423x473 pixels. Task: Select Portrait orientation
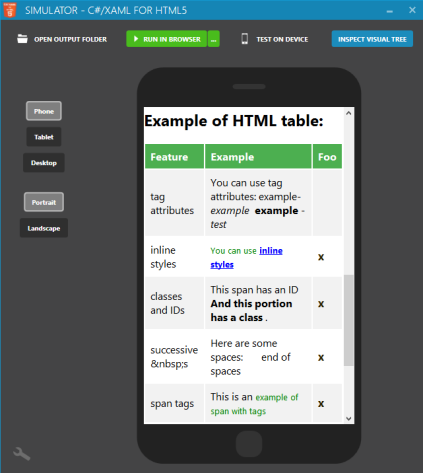tap(44, 202)
